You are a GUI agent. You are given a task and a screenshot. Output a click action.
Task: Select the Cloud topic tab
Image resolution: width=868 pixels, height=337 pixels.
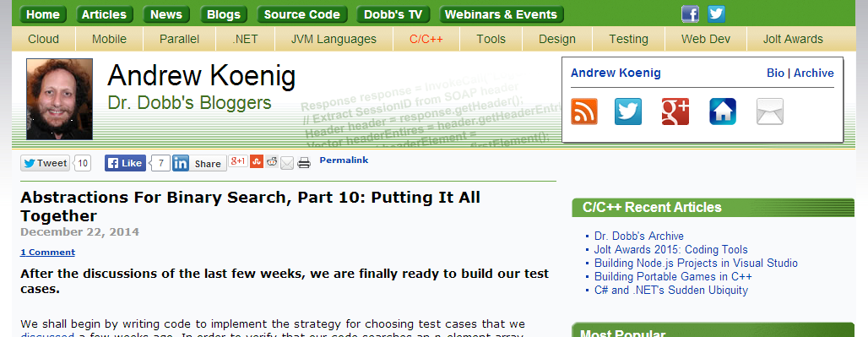coord(44,40)
